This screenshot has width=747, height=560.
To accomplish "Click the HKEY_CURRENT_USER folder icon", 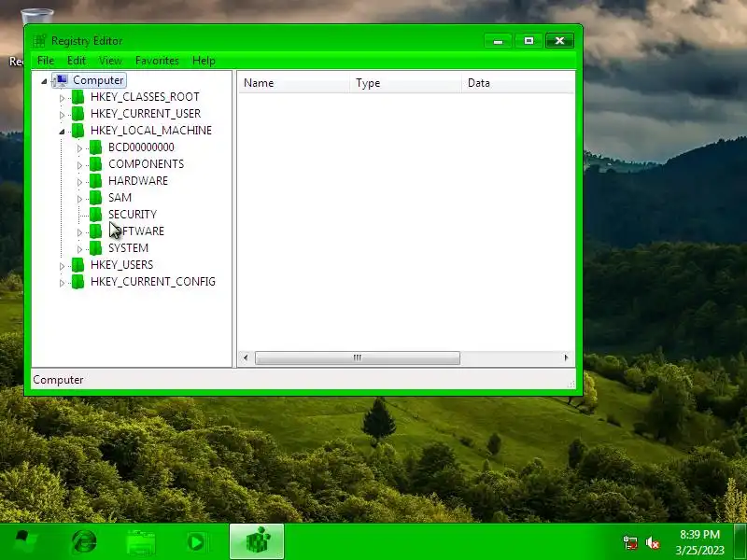I will pyautogui.click(x=78, y=113).
